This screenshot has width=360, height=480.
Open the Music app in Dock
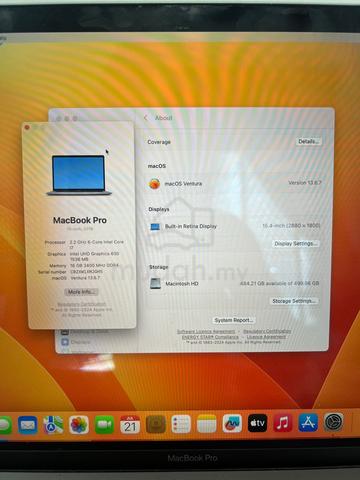283,423
